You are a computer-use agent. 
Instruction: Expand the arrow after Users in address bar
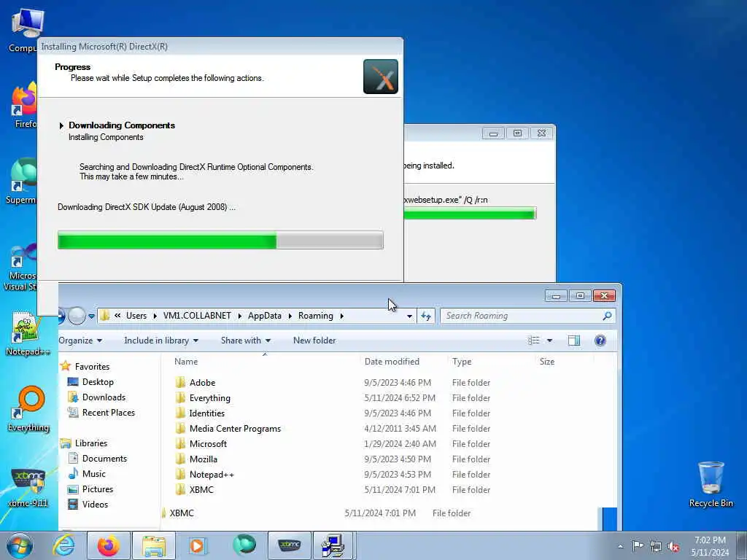pos(155,316)
